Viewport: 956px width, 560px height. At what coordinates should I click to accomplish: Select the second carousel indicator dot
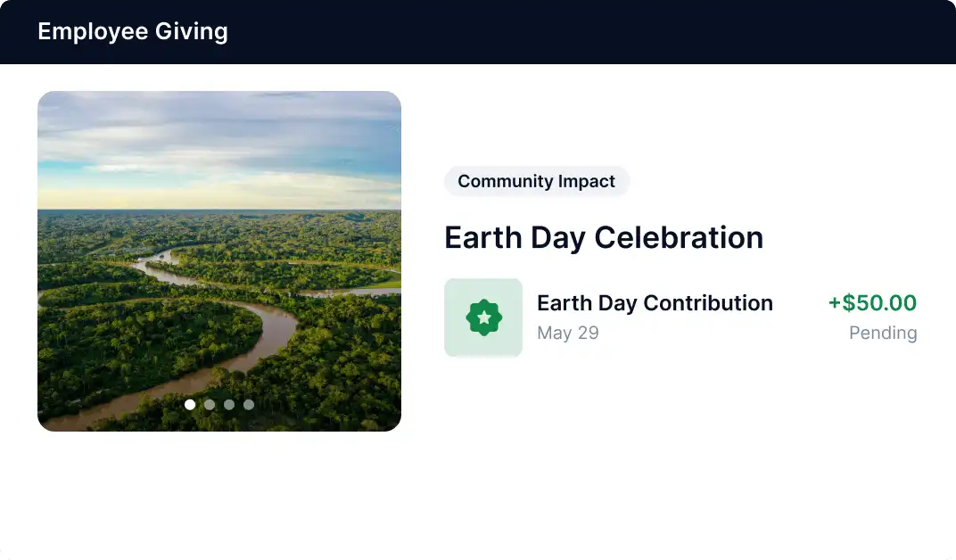pos(210,404)
